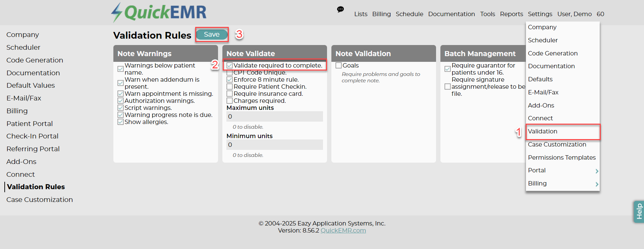Enable Charges required checkbox
The width and height of the screenshot is (644, 249).
click(x=229, y=101)
